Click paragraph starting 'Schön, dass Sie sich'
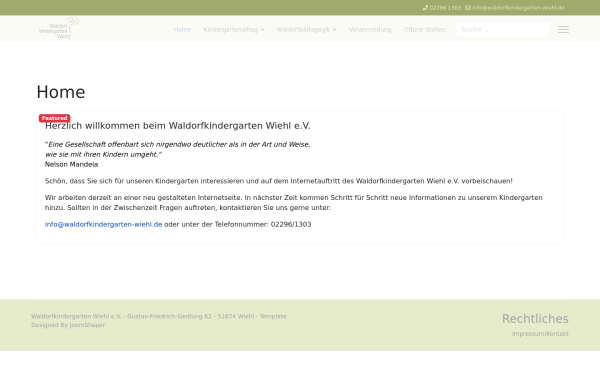 click(x=279, y=181)
